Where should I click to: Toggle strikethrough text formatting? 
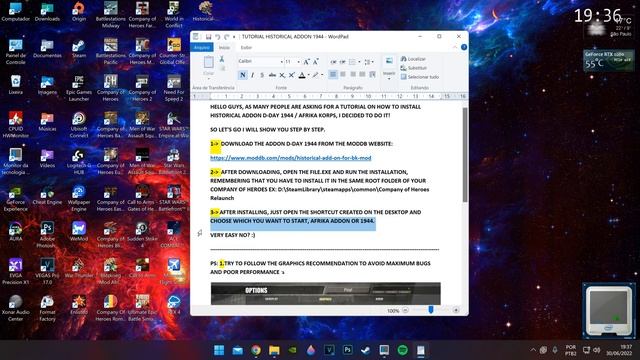click(272, 75)
